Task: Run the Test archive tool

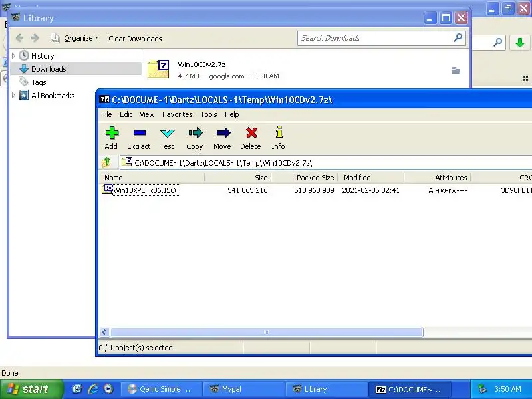Action: pos(167,138)
